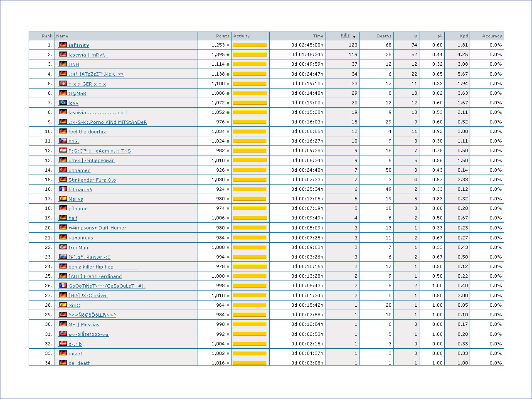The image size is (532, 399).
Task: Open player page for Stinkender Furz O.o
Action: point(92,180)
